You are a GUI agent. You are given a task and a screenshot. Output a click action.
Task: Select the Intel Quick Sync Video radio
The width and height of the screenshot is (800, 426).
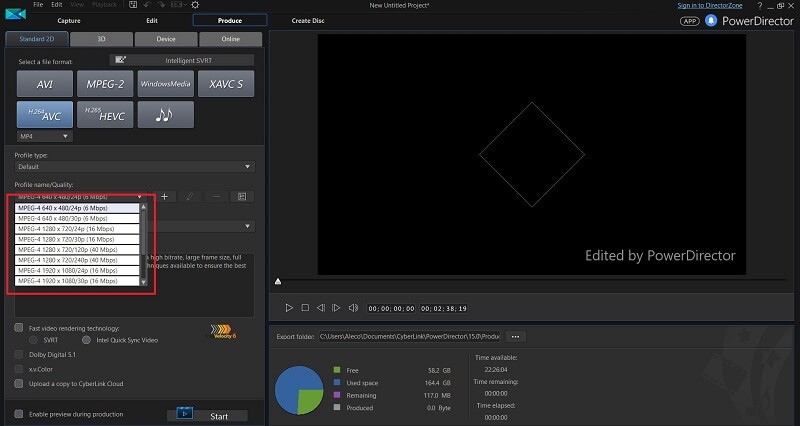(x=86, y=340)
